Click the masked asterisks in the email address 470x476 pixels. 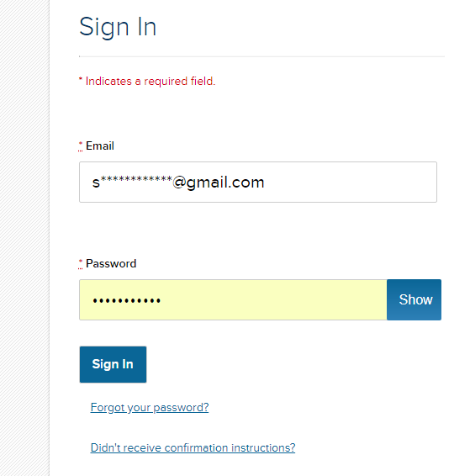coord(136,179)
